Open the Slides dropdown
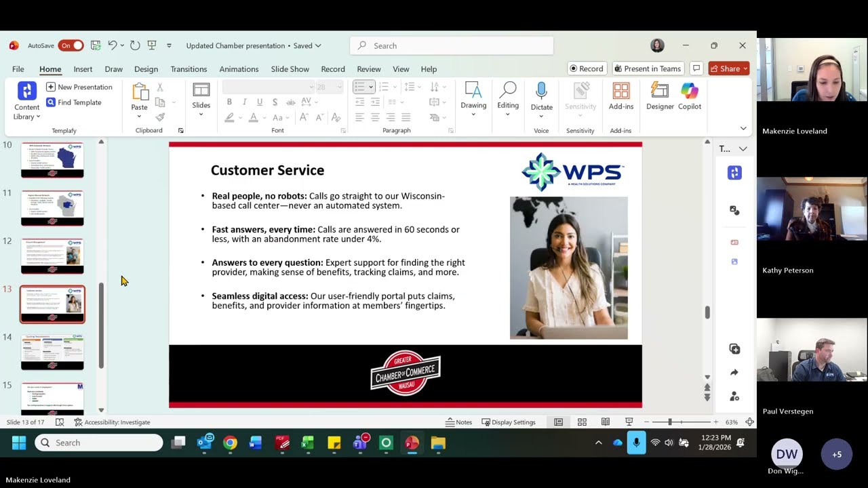The height and width of the screenshot is (488, 868). 201,100
